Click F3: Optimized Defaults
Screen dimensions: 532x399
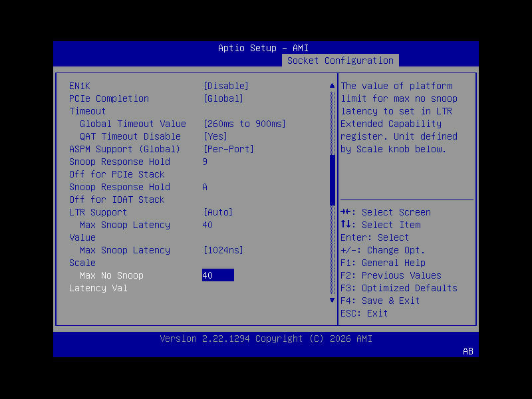[x=399, y=288]
